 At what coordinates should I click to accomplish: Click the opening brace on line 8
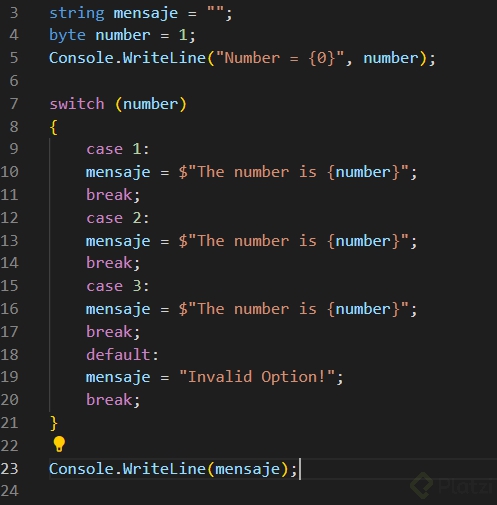[54, 127]
